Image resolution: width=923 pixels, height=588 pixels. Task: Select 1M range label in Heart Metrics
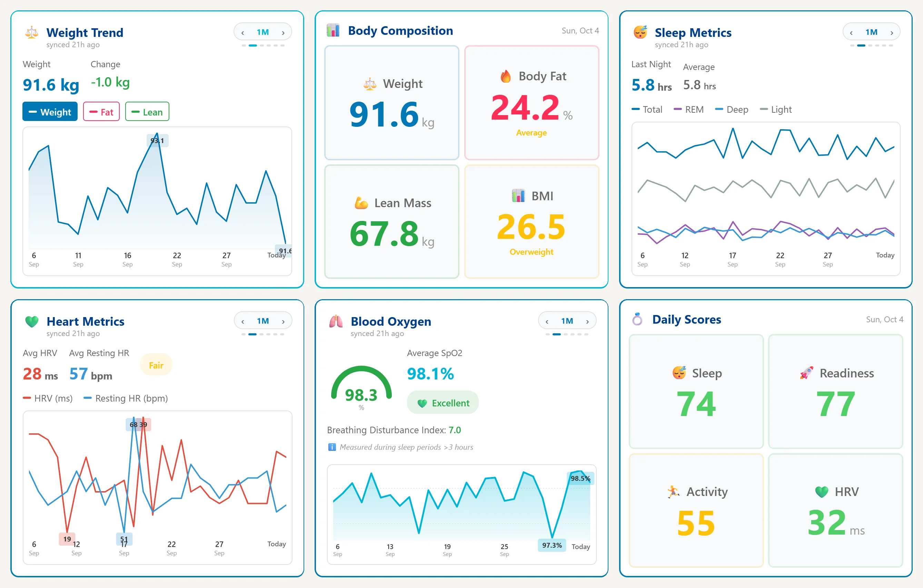(x=263, y=321)
